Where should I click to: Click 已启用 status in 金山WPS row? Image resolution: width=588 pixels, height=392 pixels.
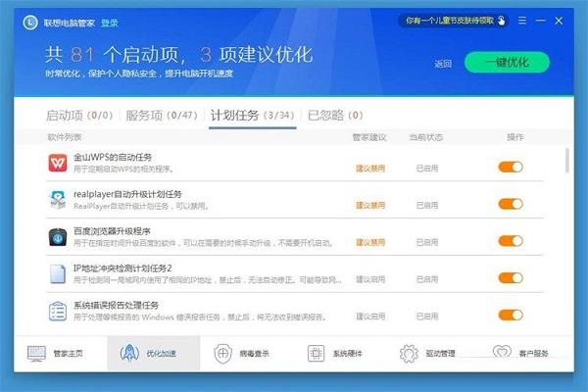(427, 169)
